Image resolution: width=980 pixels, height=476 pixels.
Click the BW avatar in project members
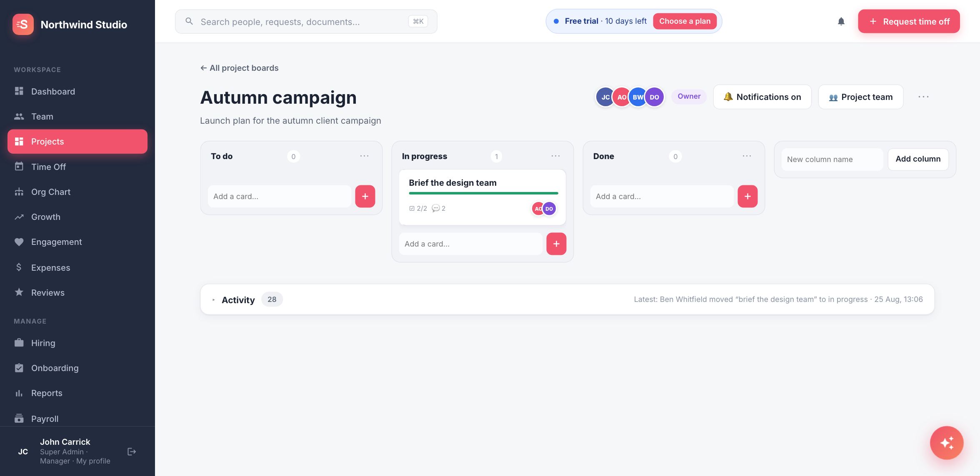click(637, 97)
